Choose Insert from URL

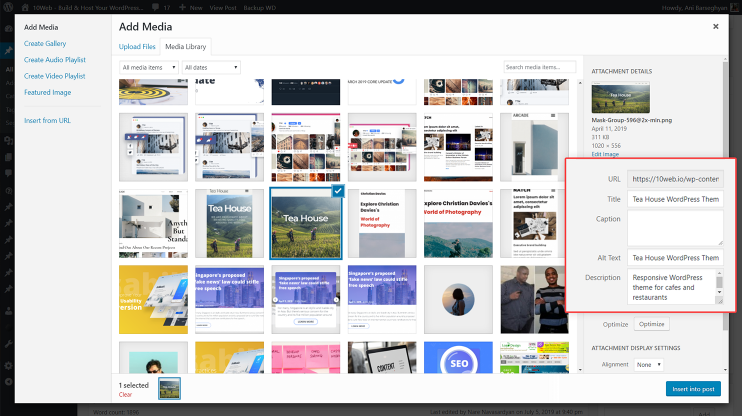point(47,121)
